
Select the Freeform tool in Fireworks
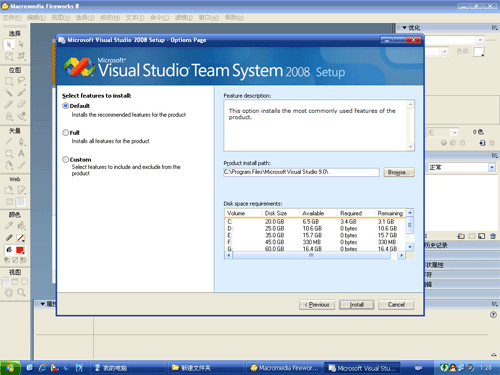tap(9, 165)
